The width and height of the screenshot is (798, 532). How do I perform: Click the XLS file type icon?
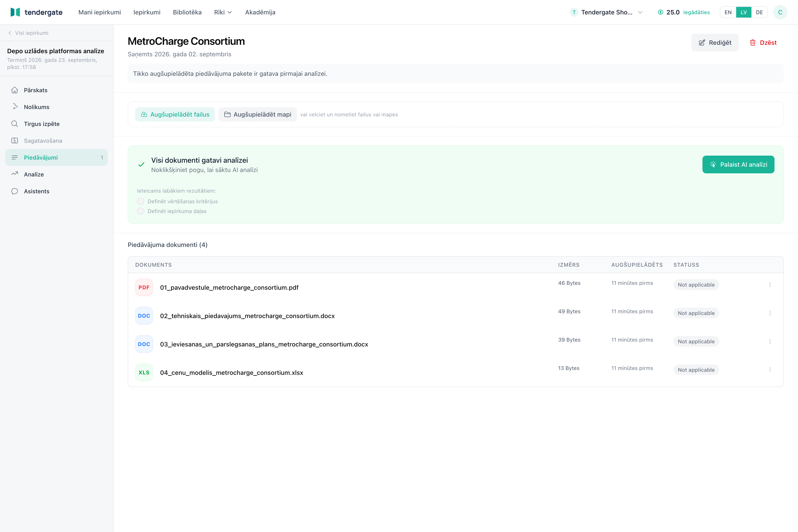144,373
